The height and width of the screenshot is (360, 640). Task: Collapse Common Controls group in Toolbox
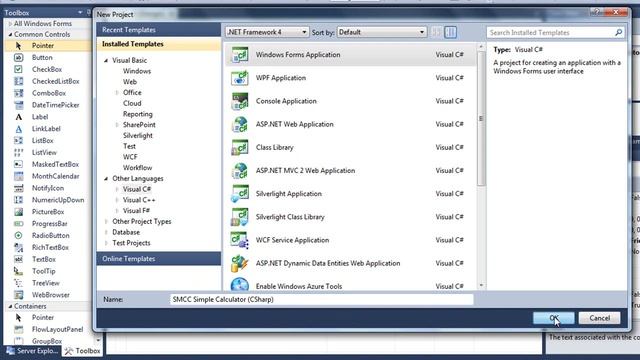[10, 35]
